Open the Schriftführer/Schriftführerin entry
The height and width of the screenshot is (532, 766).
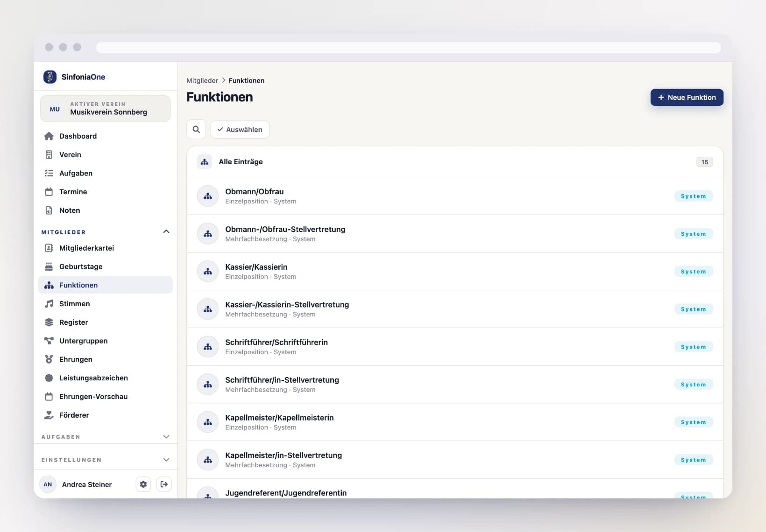click(455, 347)
